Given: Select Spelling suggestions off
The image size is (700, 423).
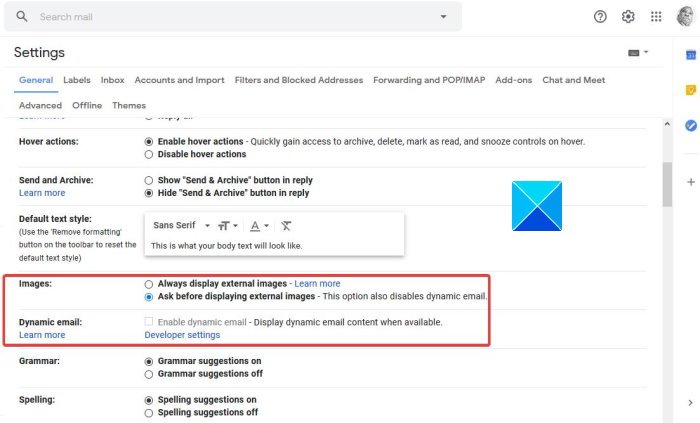Looking at the screenshot, I should 149,413.
